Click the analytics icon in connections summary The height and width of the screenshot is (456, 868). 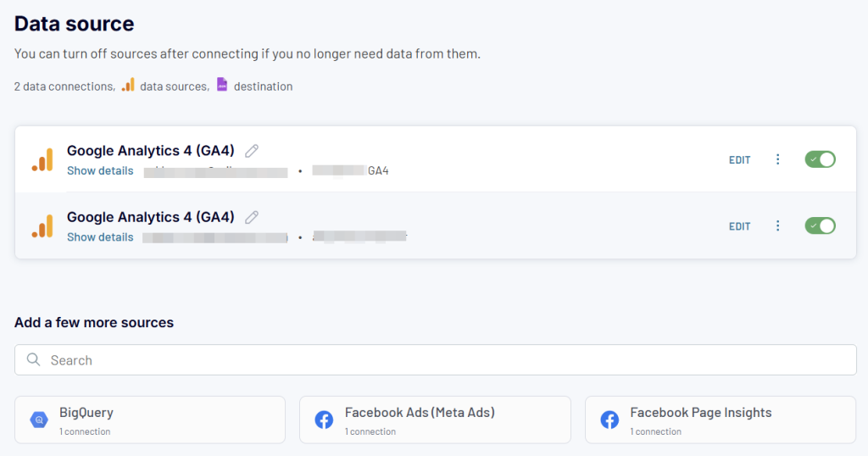point(128,85)
